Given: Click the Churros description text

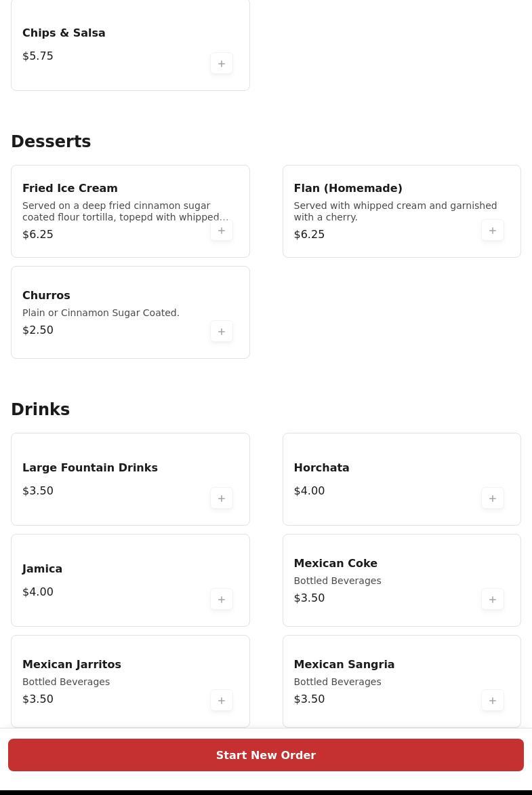Looking at the screenshot, I should click(101, 313).
